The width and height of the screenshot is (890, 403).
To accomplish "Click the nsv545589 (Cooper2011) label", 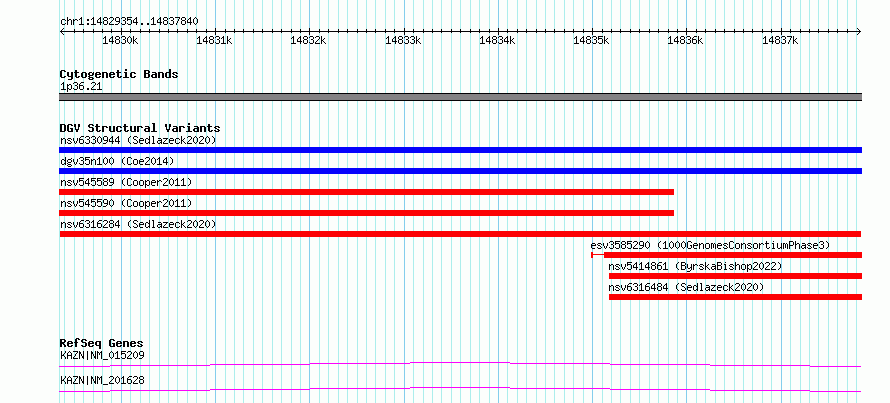I will point(126,182).
